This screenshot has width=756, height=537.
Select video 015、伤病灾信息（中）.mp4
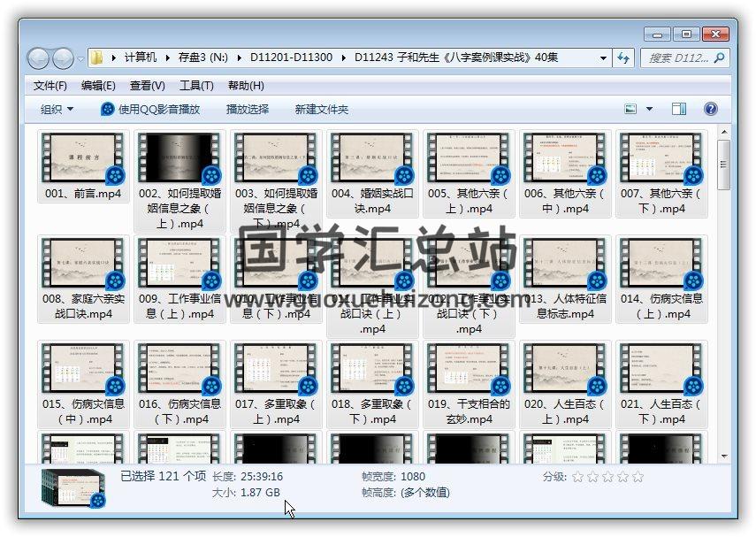click(x=83, y=384)
